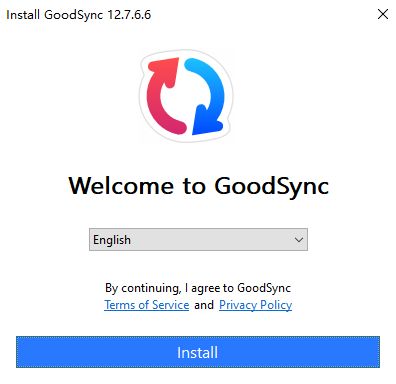396x384 pixels.
Task: Click the blue Install button
Action: coord(198,352)
